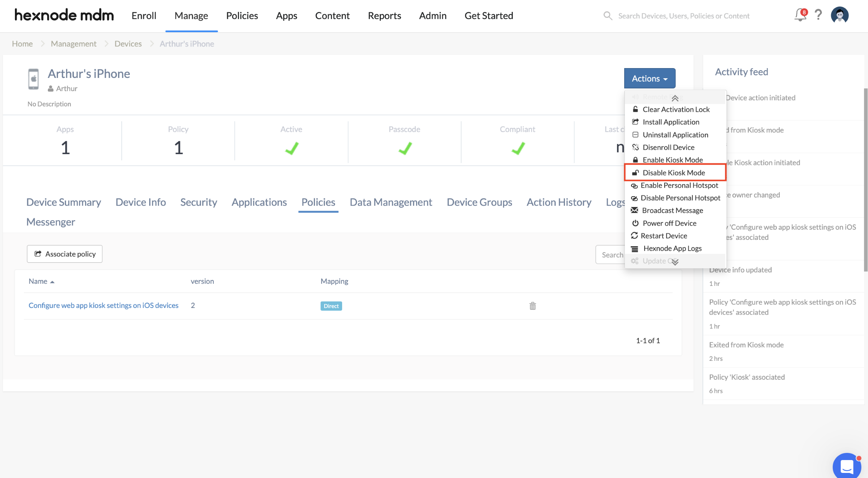The image size is (868, 478).
Task: Click the Arthur user icon
Action: (x=51, y=89)
